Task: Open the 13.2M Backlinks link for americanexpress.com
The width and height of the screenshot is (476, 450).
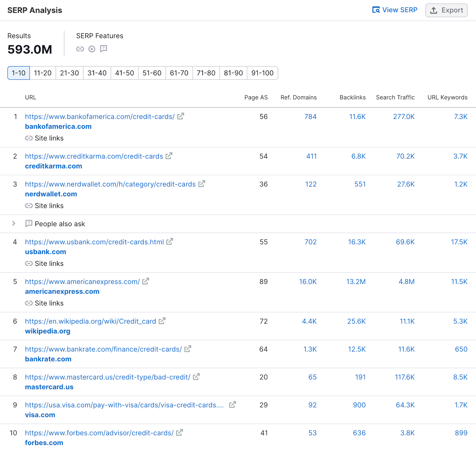Action: tap(356, 281)
